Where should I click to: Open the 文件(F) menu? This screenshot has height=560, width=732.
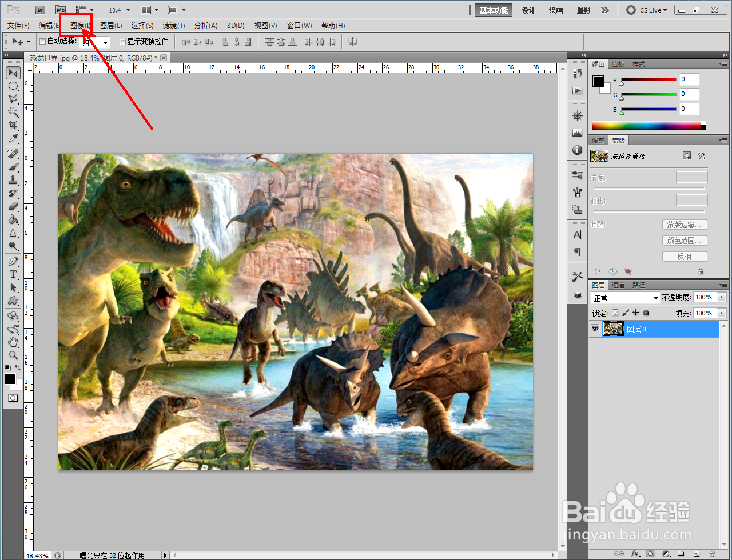point(18,26)
